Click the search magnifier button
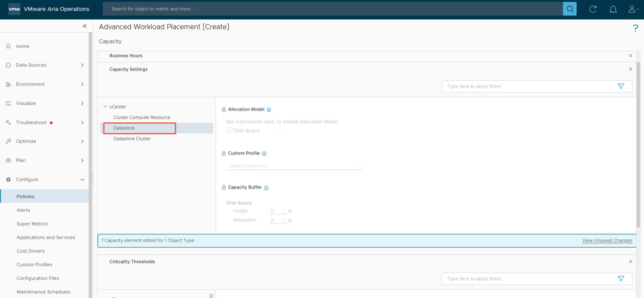 pos(570,9)
